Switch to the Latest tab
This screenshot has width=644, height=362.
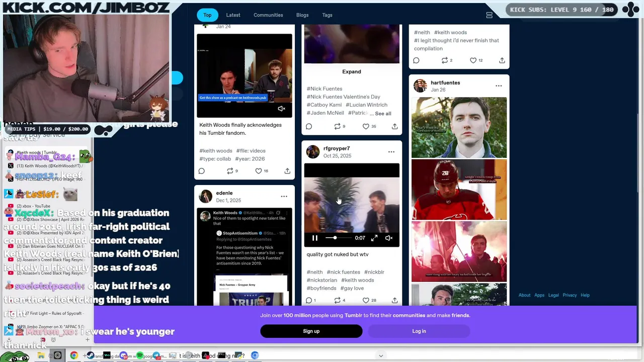233,15
